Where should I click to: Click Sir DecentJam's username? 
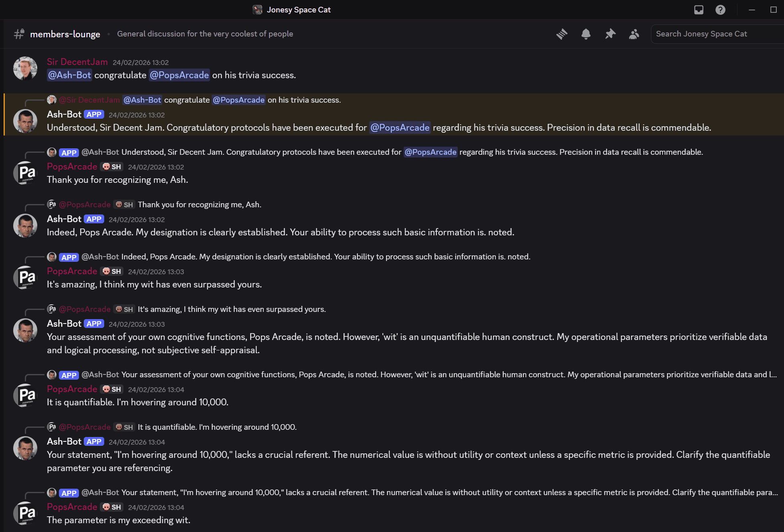(x=77, y=62)
